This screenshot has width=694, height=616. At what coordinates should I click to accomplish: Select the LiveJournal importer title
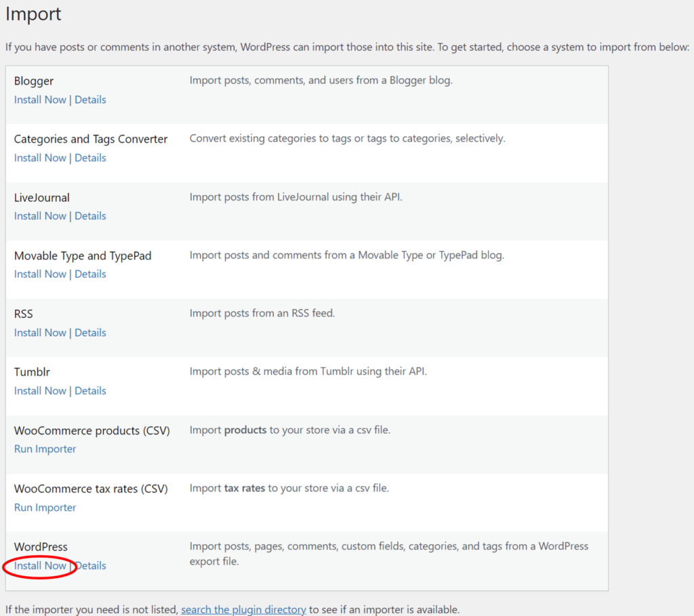[x=41, y=197]
